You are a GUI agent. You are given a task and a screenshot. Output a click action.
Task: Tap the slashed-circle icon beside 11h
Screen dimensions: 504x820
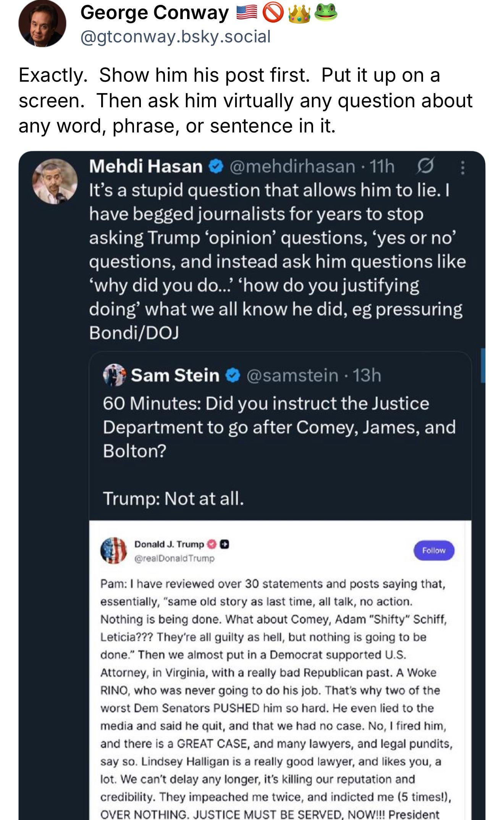click(425, 166)
